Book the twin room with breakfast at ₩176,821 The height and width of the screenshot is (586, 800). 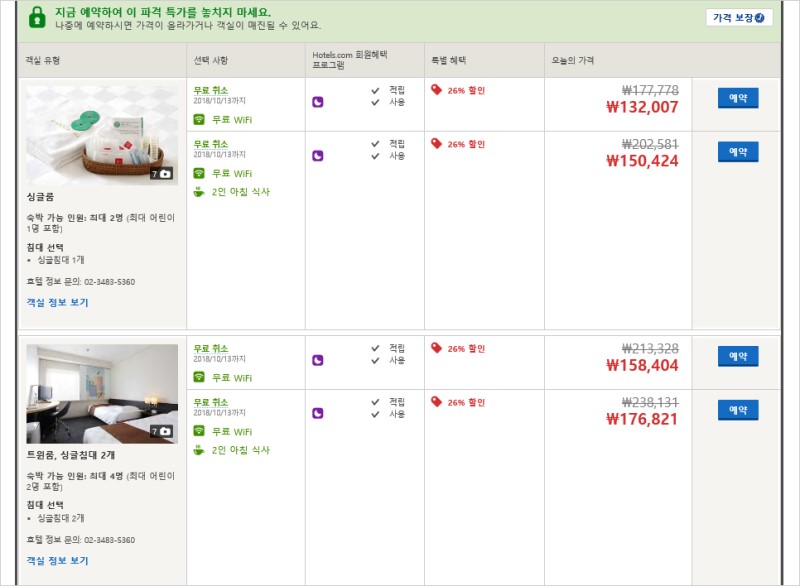pyautogui.click(x=738, y=410)
